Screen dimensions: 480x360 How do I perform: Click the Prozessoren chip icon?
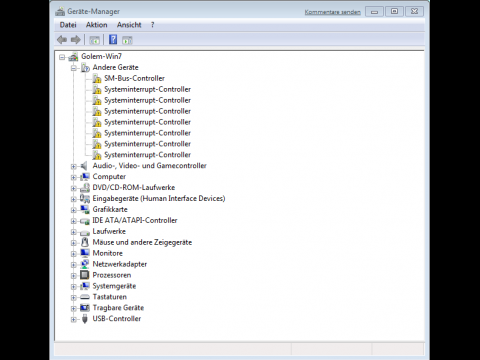point(85,275)
